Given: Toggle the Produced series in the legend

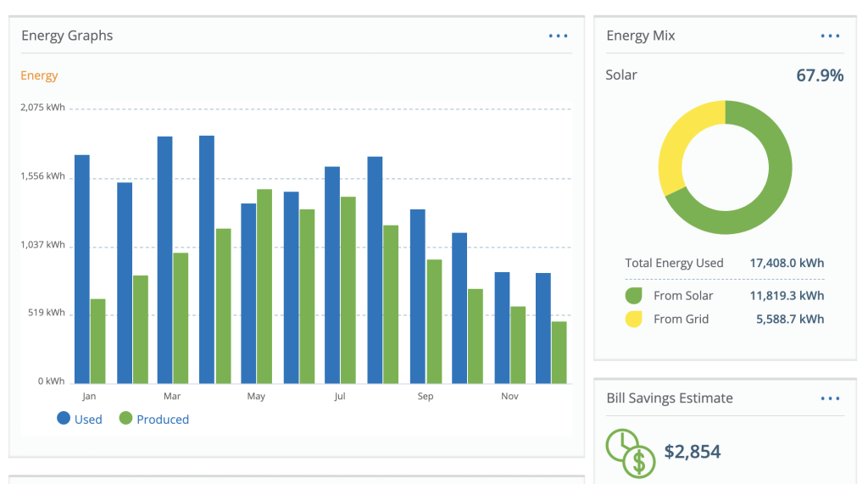Looking at the screenshot, I should click(x=154, y=420).
